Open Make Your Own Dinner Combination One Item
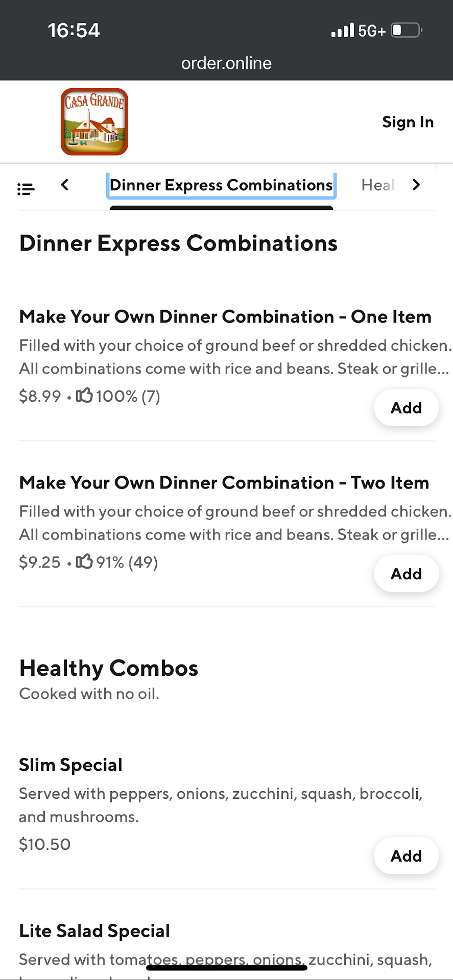This screenshot has width=453, height=980. (x=225, y=317)
